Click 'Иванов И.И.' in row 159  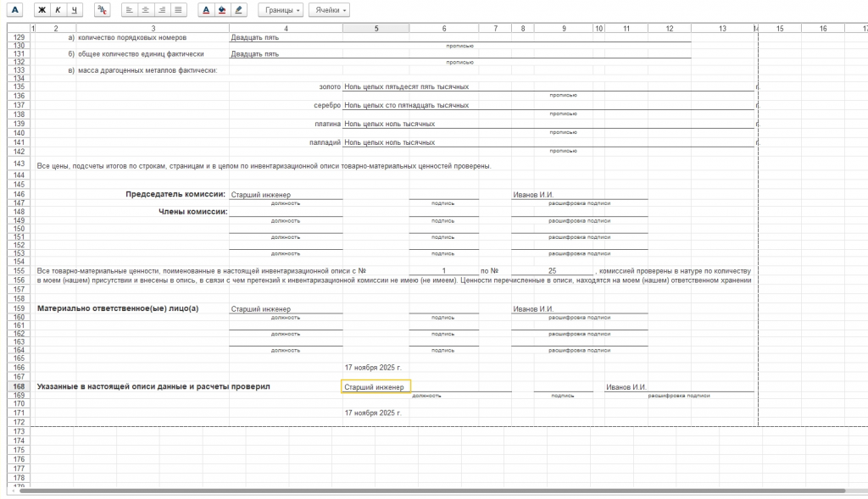click(x=533, y=308)
